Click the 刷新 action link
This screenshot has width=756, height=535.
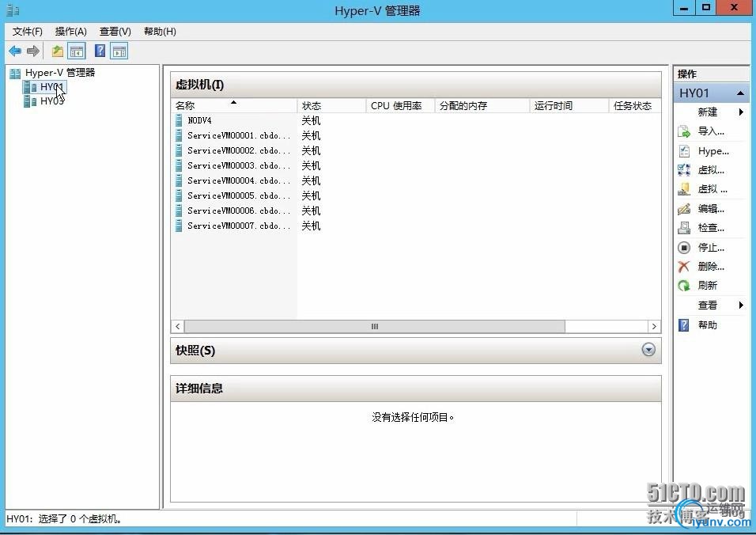coord(707,286)
